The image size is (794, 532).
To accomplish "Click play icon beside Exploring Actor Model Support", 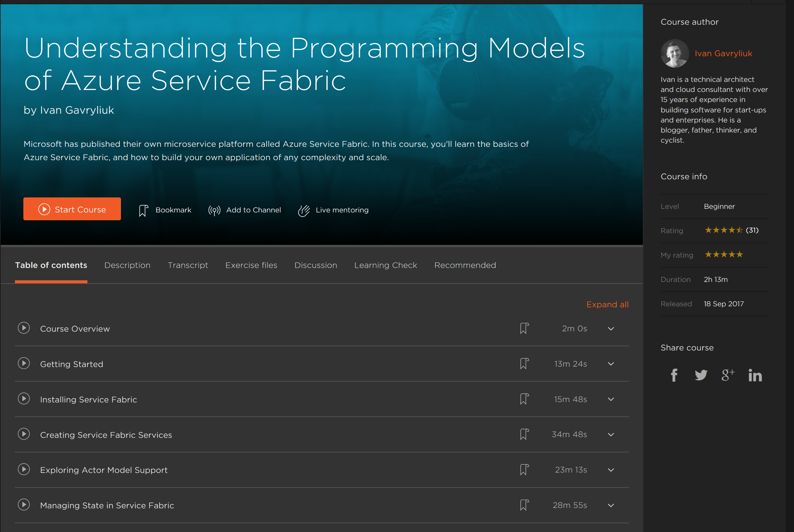I will (x=24, y=469).
